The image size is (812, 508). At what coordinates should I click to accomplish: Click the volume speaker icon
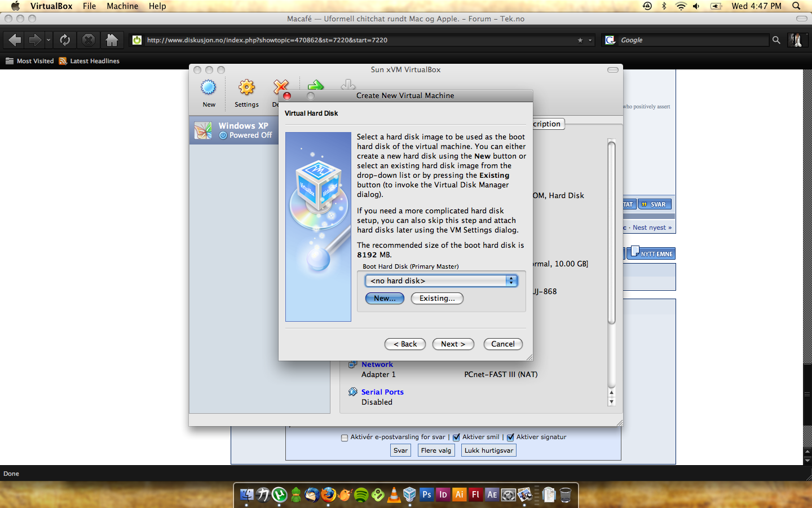tap(696, 6)
